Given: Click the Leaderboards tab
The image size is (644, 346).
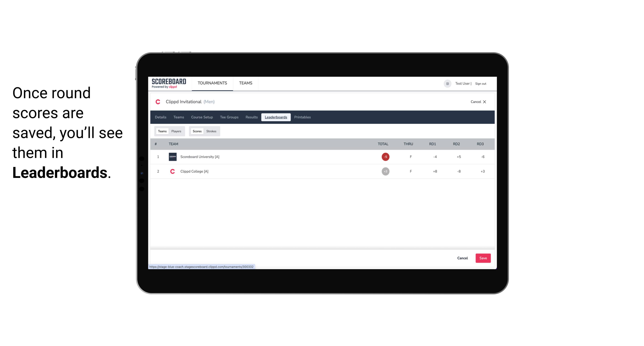Looking at the screenshot, I should click(x=276, y=117).
